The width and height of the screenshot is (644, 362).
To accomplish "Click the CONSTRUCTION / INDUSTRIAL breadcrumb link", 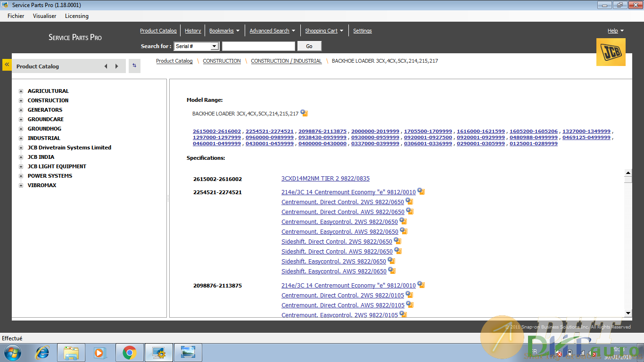I will point(286,61).
